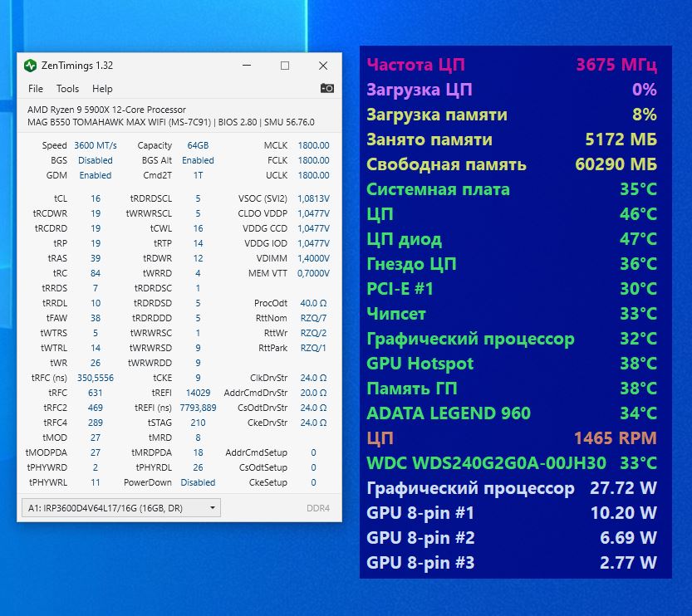This screenshot has width=692, height=616.
Task: Click the ЦП диод 47°C row
Action: [512, 239]
